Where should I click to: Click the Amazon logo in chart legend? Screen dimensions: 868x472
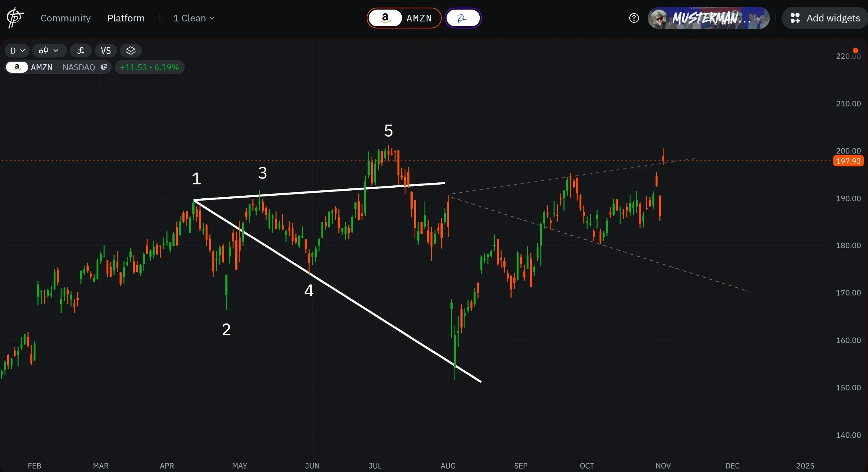coord(17,67)
